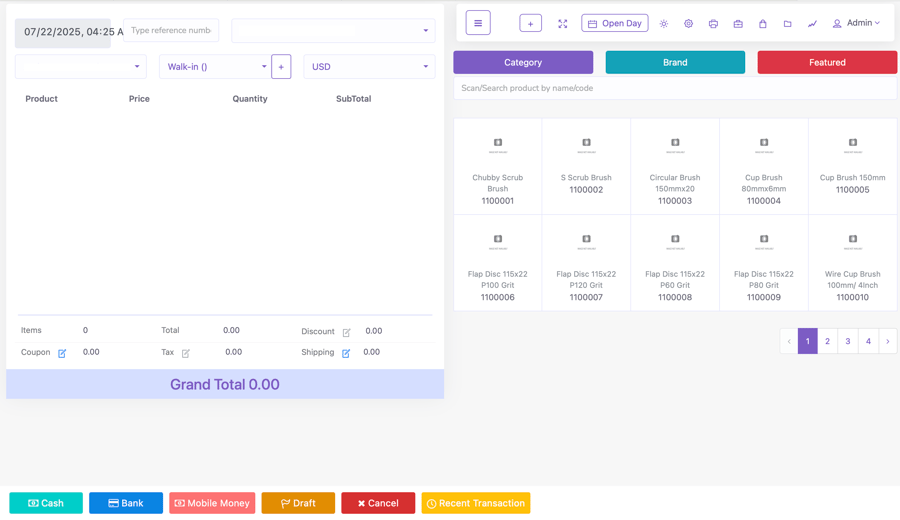
Task: Click the Quantity column header
Action: (x=250, y=99)
